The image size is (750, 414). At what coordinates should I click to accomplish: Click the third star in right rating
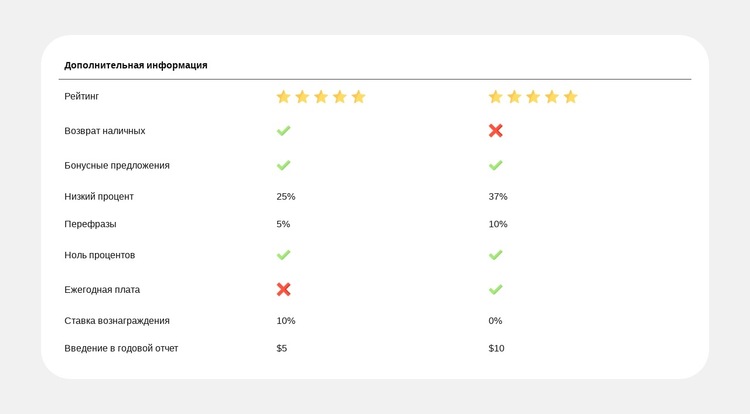point(533,97)
